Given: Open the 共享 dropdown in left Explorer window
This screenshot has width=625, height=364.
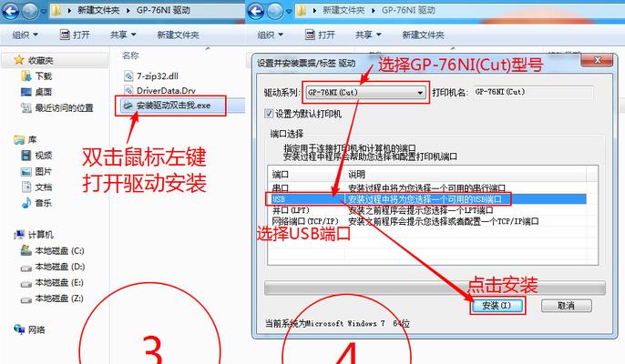Looking at the screenshot, I should (x=123, y=35).
